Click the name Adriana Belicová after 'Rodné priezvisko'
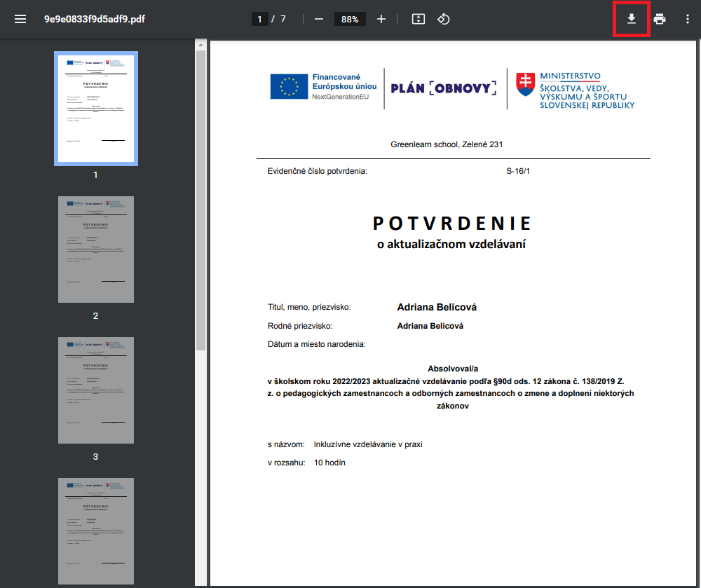Image resolution: width=701 pixels, height=588 pixels. [x=430, y=326]
